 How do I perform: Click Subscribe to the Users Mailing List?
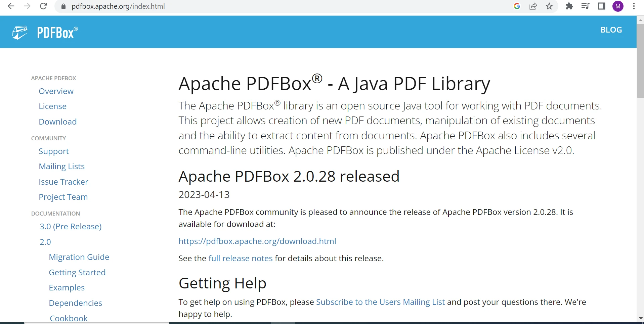tap(381, 302)
